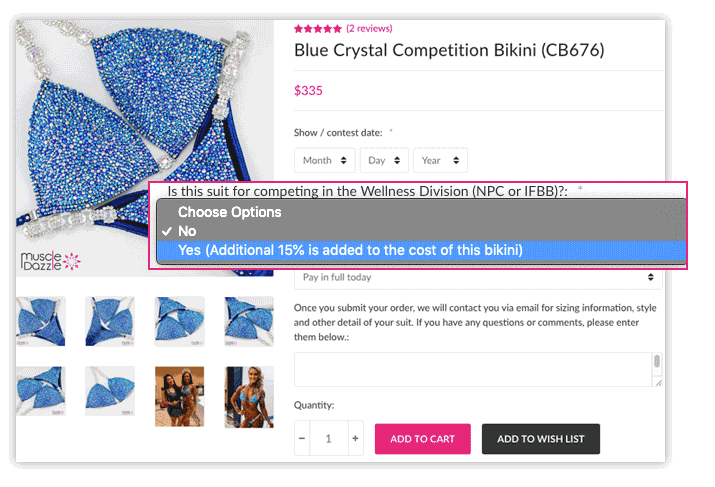Screen dimensions: 715x487
Task: Open the Day dropdown
Action: coord(384,160)
